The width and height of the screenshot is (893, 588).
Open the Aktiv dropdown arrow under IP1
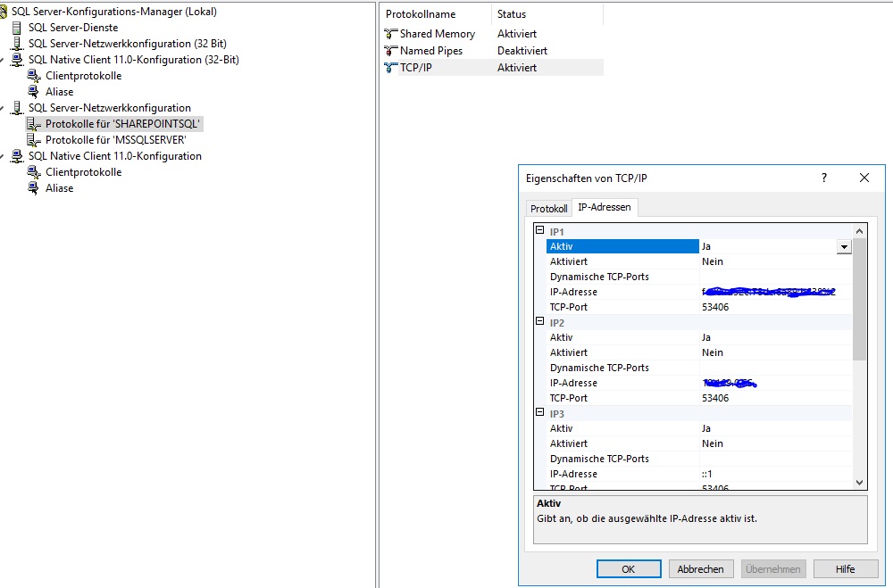[x=844, y=246]
